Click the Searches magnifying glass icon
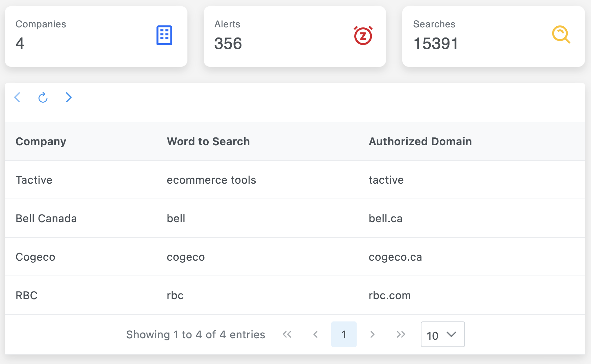Viewport: 591px width, 364px height. point(561,35)
